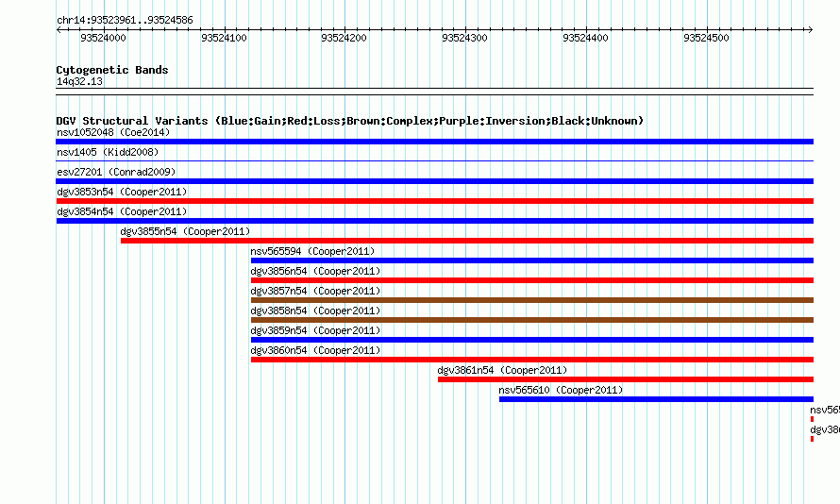Open the dgv3859n54 (Cooper2011) variant label

tap(315, 330)
